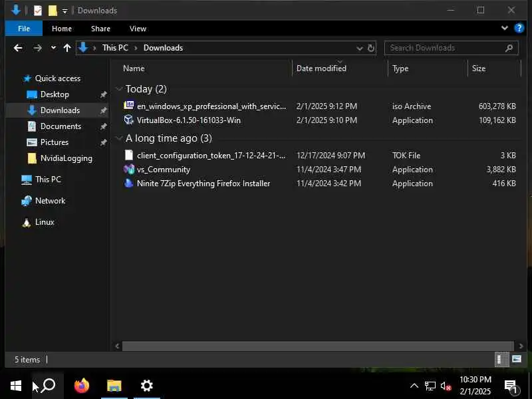Go forward with the Forward arrow

pos(37,48)
